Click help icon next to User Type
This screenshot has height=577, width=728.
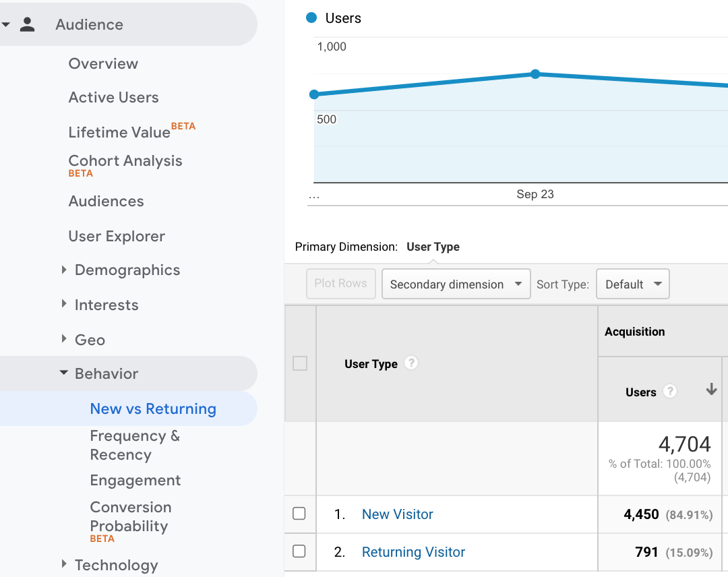point(411,363)
